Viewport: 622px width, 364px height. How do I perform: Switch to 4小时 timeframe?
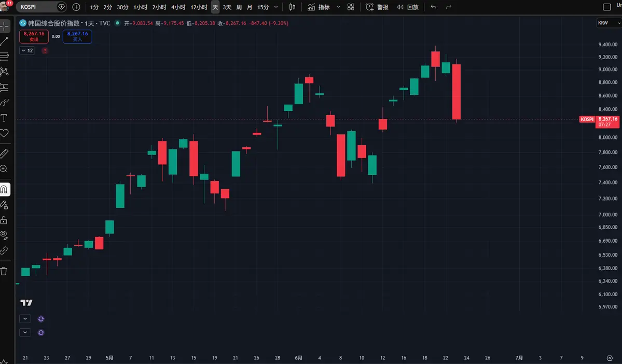click(178, 7)
